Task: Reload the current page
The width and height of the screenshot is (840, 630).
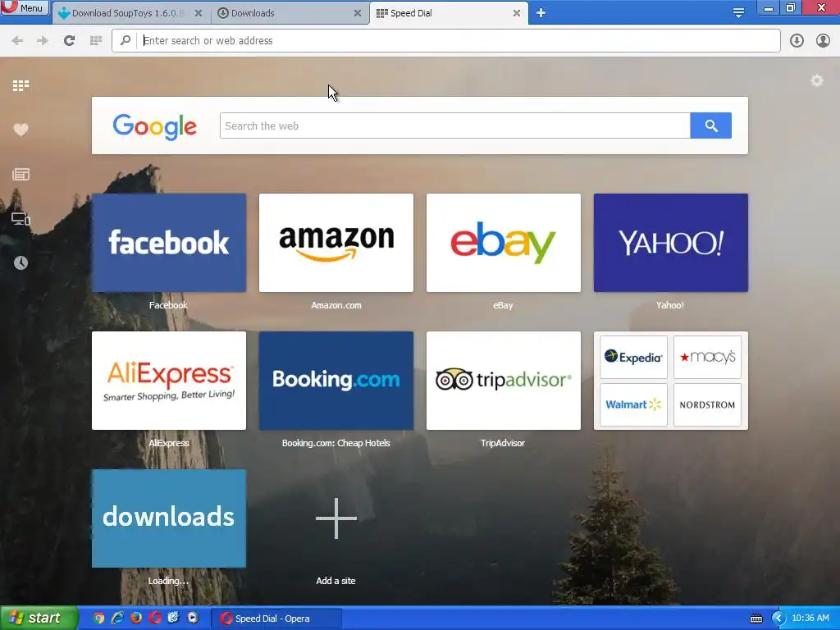Action: pos(69,40)
